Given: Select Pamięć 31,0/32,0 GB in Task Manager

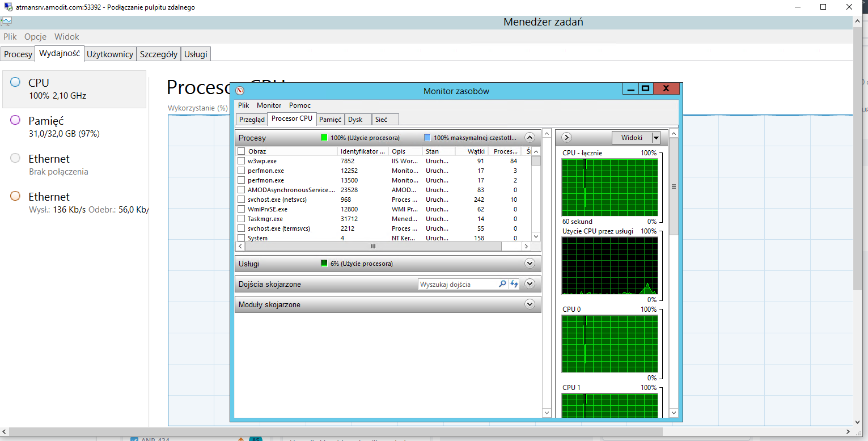Looking at the screenshot, I should pyautogui.click(x=74, y=127).
